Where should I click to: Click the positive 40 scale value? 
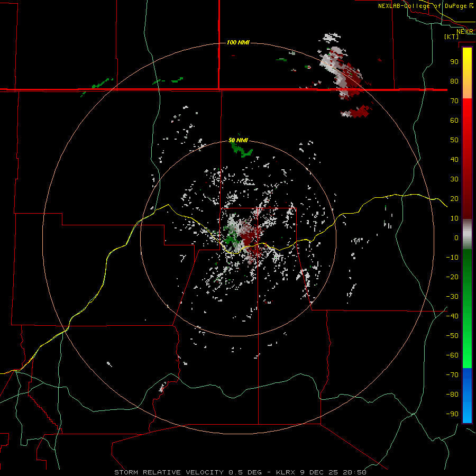point(454,160)
